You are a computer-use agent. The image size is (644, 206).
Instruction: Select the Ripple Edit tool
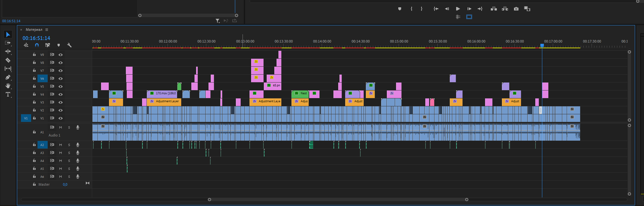(x=8, y=51)
